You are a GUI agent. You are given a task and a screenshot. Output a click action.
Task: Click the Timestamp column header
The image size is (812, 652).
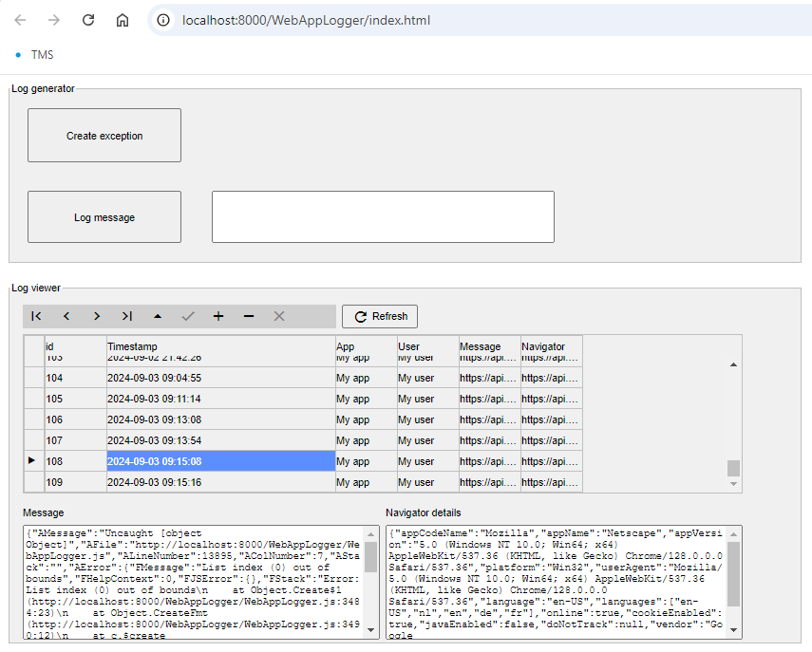click(220, 346)
